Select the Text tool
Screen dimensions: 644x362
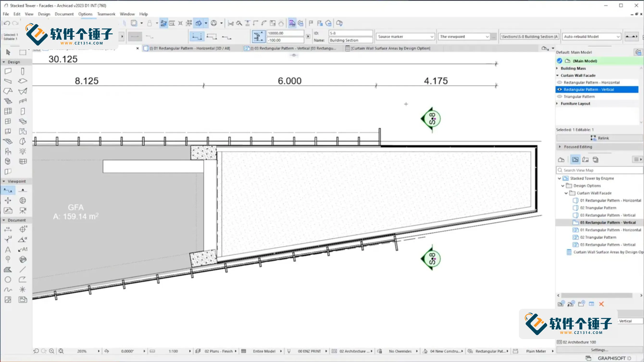click(x=8, y=249)
